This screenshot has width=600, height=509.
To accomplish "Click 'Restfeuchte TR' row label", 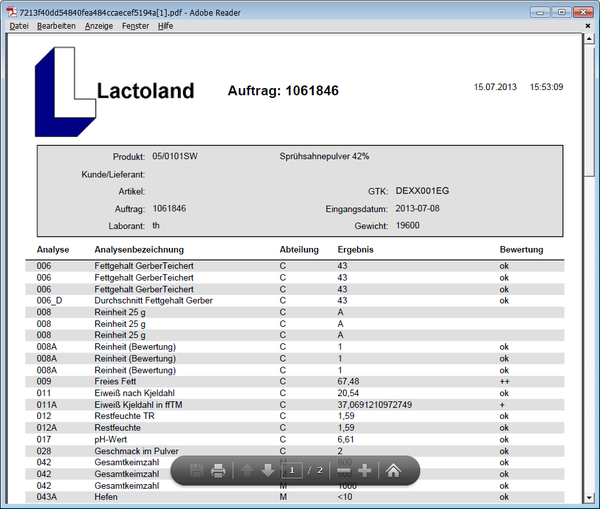I will 124,416.
